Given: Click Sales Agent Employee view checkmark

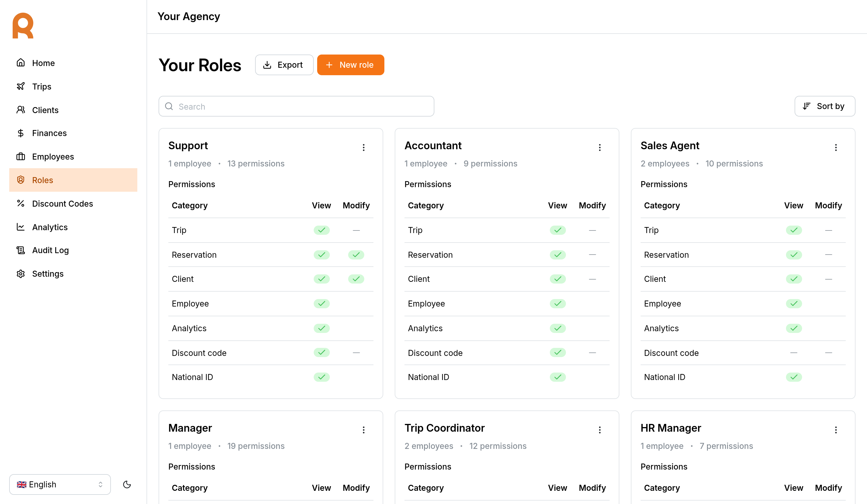Looking at the screenshot, I should click(794, 304).
